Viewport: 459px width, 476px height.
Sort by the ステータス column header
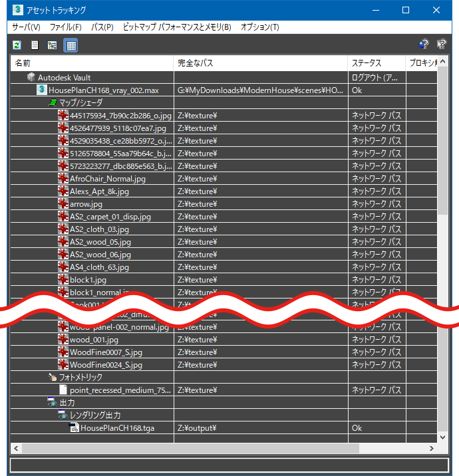coord(377,63)
